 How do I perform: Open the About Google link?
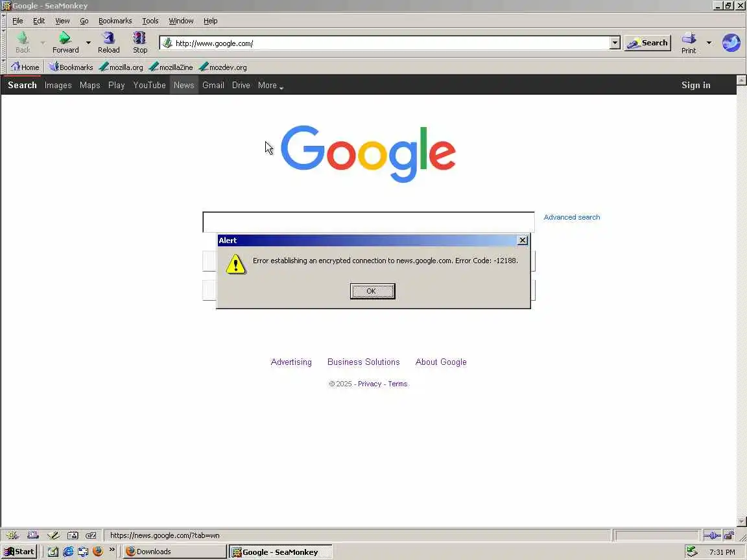[x=441, y=362]
